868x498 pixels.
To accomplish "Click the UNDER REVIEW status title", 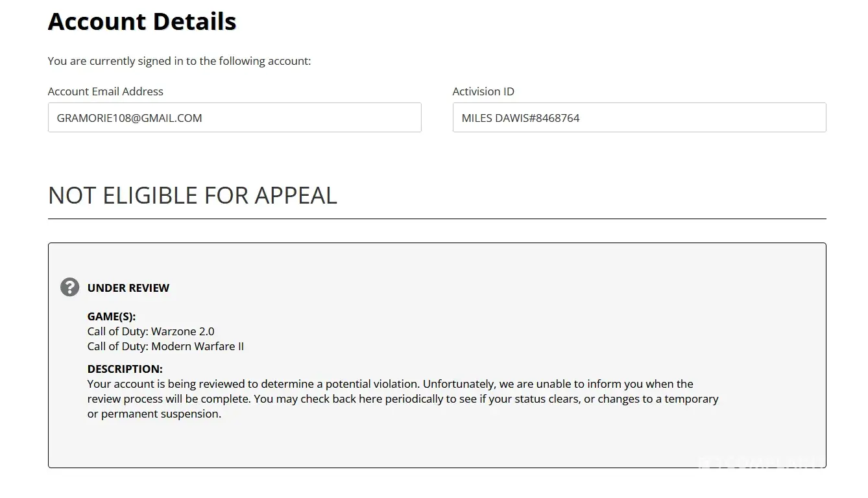I will pos(128,288).
